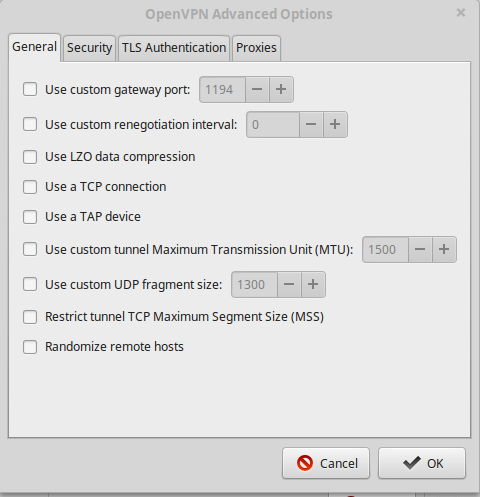Screen dimensions: 480x497
Task: Decrease the tunnel MTU with the minus icon
Action: pyautogui.click(x=420, y=249)
